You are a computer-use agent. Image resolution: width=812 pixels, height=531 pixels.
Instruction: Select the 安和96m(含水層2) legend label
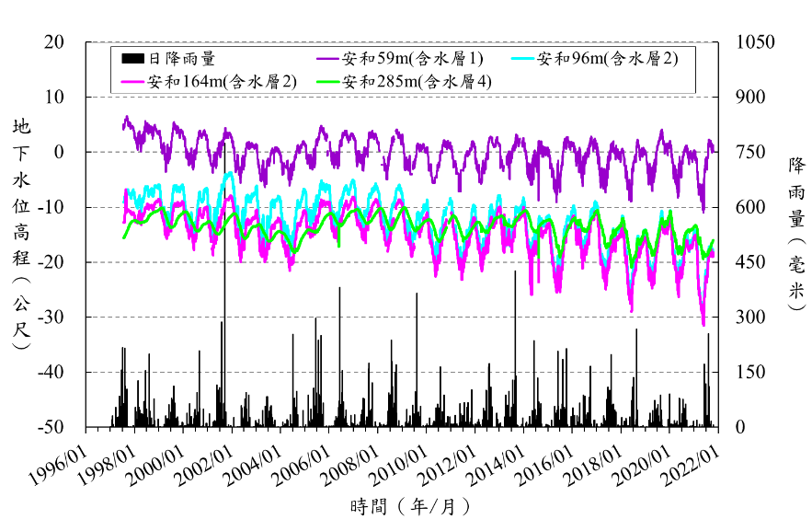point(607,59)
